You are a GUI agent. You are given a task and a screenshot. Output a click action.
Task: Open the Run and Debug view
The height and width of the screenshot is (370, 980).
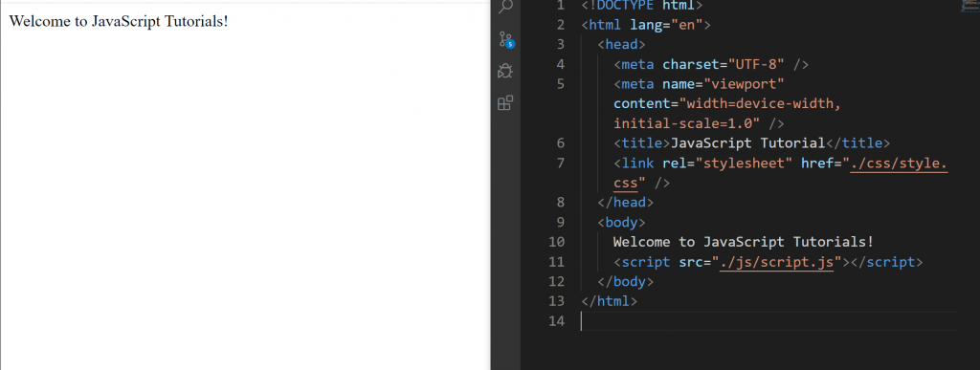pos(505,71)
